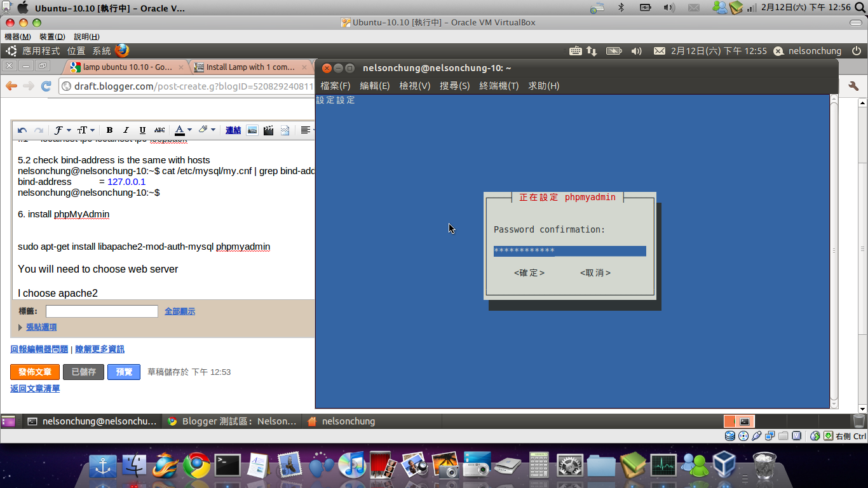Click the 標籤 labels input field
This screenshot has width=868, height=488.
point(102,311)
